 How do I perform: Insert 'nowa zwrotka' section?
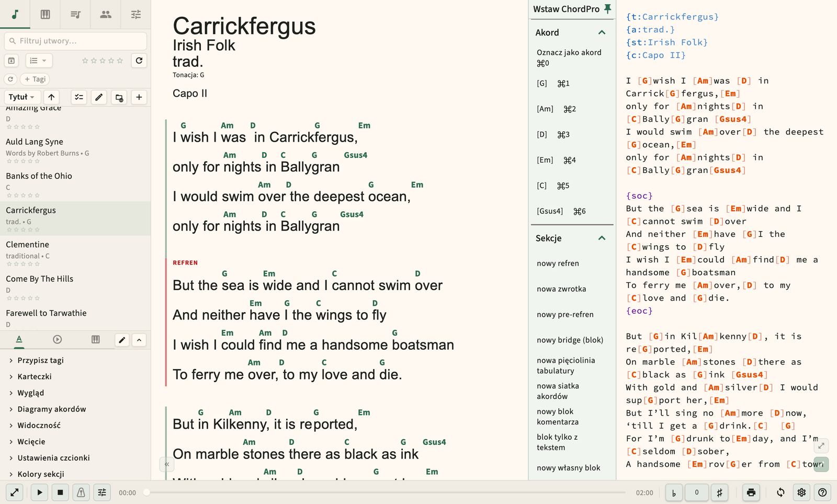click(x=572, y=289)
